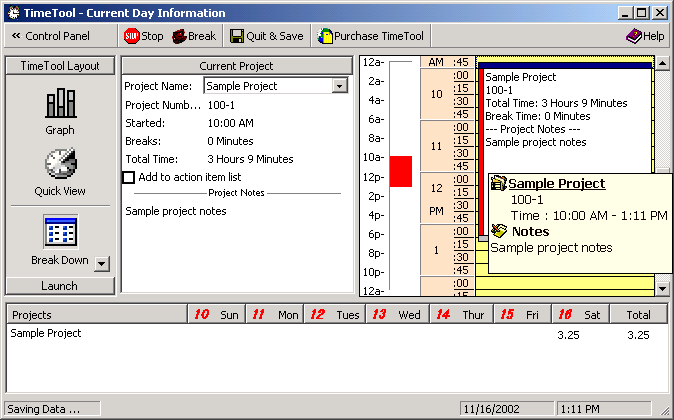674x420 pixels.
Task: Click the Quit & Save floppy icon
Action: pyautogui.click(x=237, y=36)
